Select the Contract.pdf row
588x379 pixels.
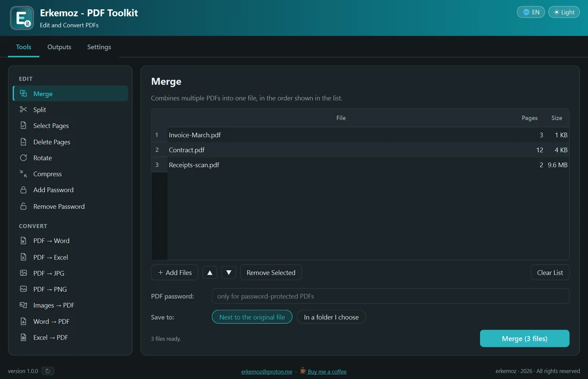pos(360,150)
